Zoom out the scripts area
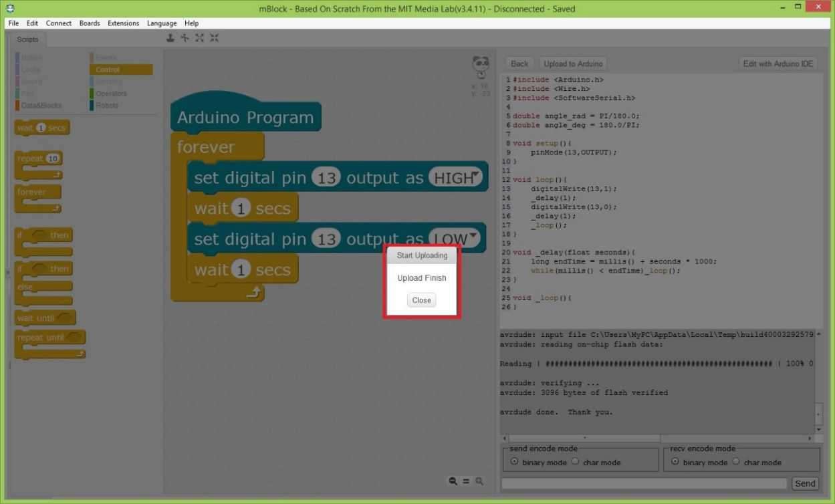The image size is (835, 504). coord(453,481)
